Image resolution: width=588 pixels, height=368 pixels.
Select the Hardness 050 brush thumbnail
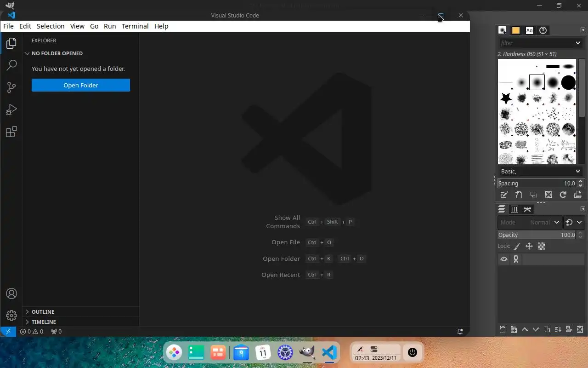[x=537, y=83]
